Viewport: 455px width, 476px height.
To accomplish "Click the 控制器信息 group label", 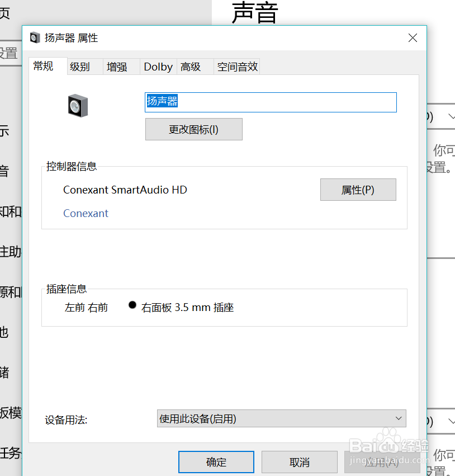I will click(72, 166).
